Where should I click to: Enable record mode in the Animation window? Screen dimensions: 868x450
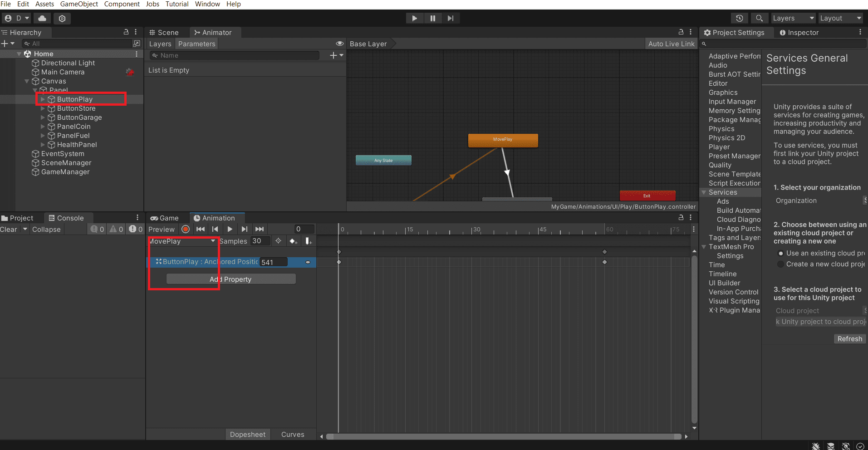click(185, 229)
